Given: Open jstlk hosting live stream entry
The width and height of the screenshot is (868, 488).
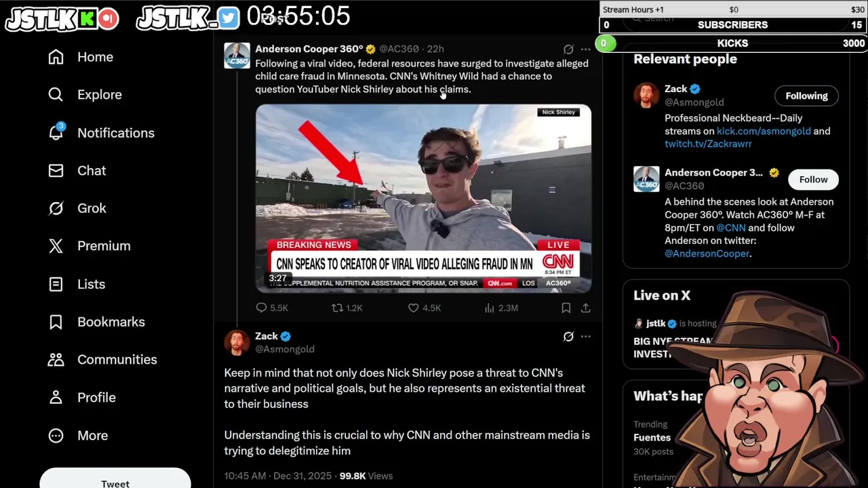Looking at the screenshot, I should coord(675,323).
